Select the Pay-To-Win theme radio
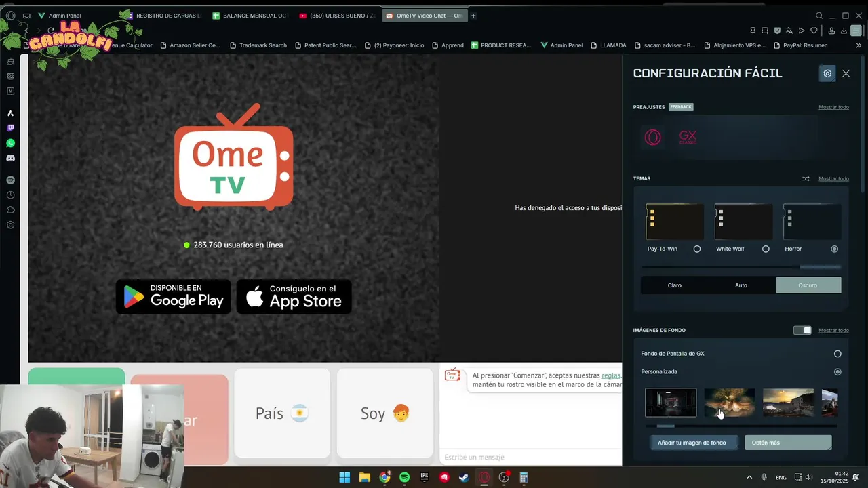 (x=696, y=249)
